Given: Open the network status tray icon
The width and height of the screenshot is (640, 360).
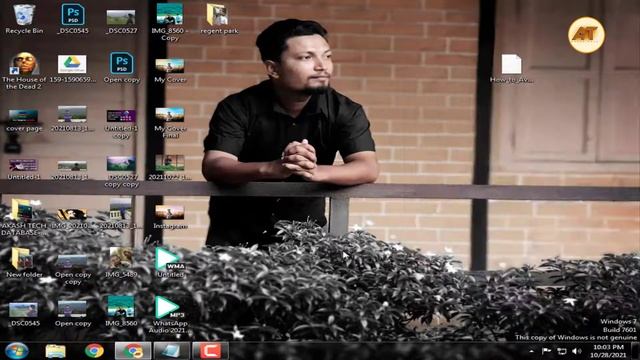Looking at the screenshot, I should pos(562,351).
